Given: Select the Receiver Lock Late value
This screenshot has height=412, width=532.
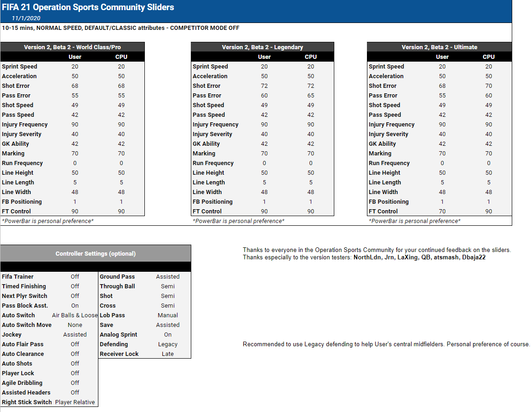Looking at the screenshot, I should (168, 354).
